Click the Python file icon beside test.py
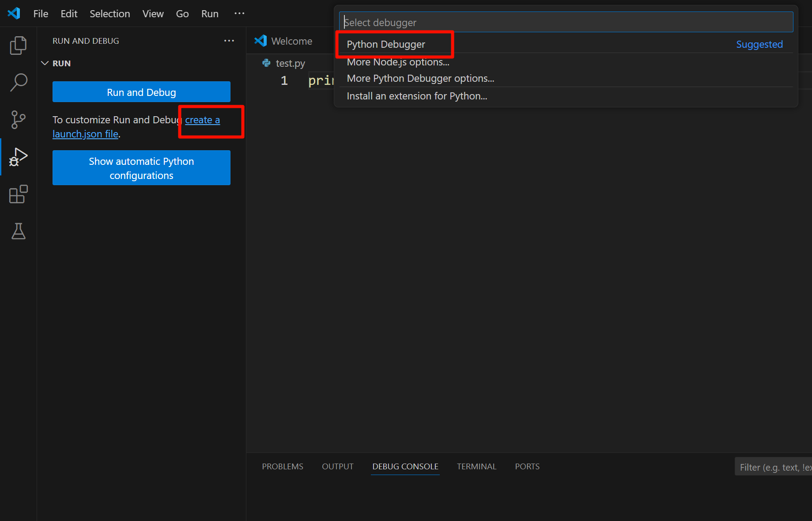Viewport: 812px width, 521px height. [266, 63]
